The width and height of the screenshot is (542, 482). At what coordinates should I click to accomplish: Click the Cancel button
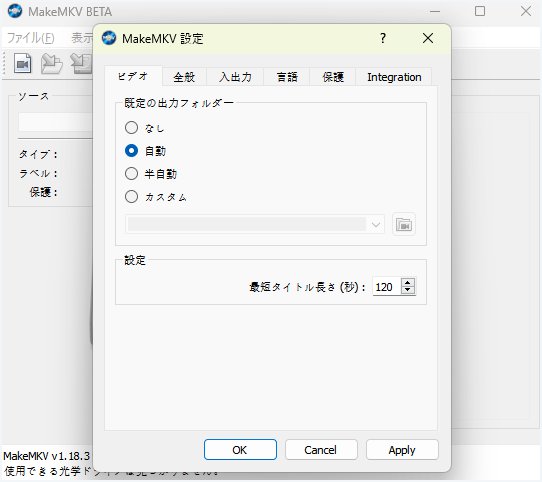[x=321, y=449]
